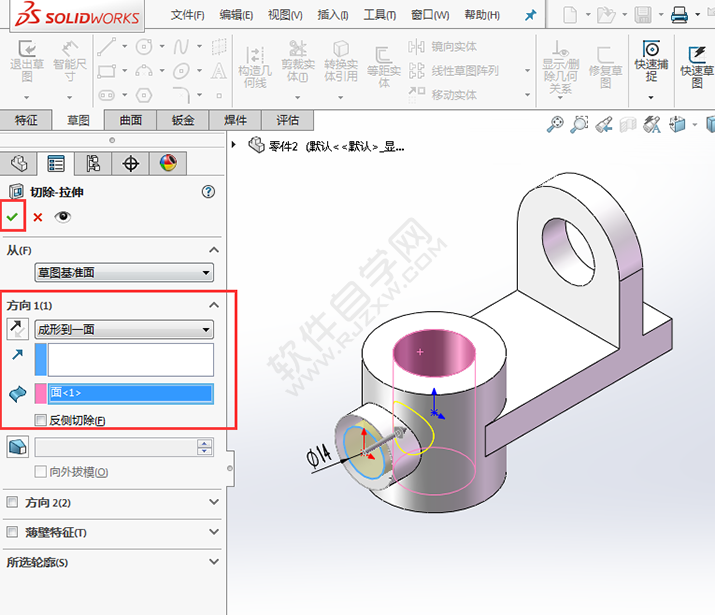
Task: Cancel cut-extrude with red X
Action: point(38,217)
